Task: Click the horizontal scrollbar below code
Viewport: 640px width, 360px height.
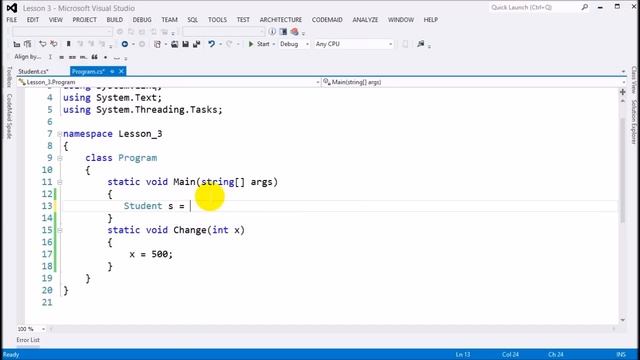Action: pyautogui.click(x=333, y=329)
